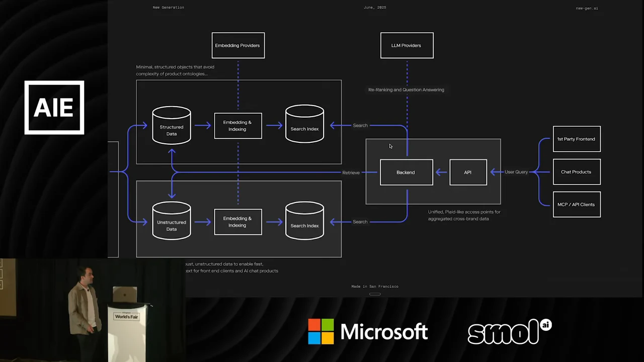Select the API box

468,172
